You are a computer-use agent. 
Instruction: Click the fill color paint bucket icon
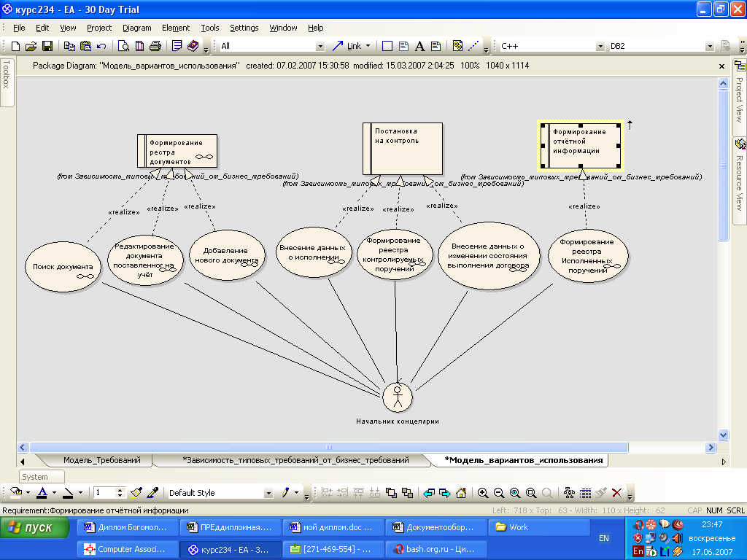16,492
